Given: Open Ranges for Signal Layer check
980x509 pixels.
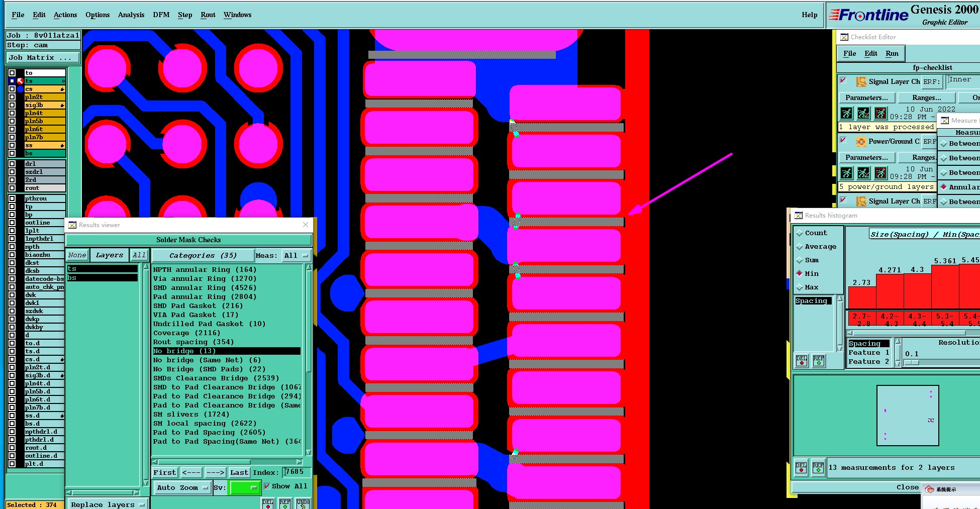Looking at the screenshot, I should (x=927, y=97).
